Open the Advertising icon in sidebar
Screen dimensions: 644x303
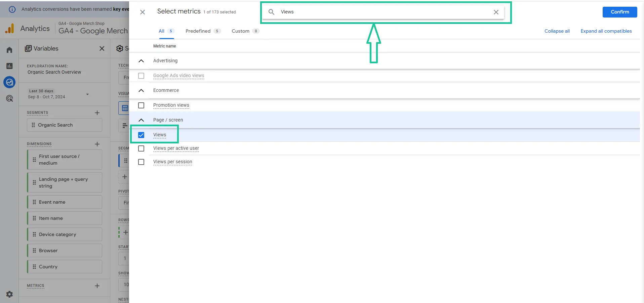coord(9,98)
